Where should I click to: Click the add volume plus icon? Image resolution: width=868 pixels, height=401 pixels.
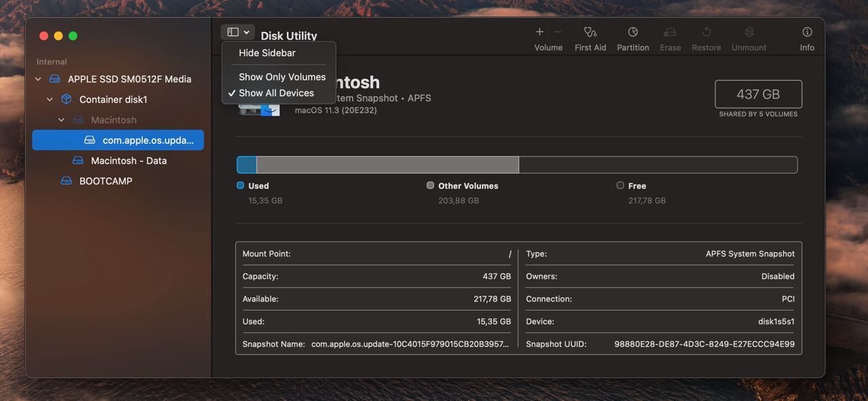(x=540, y=32)
